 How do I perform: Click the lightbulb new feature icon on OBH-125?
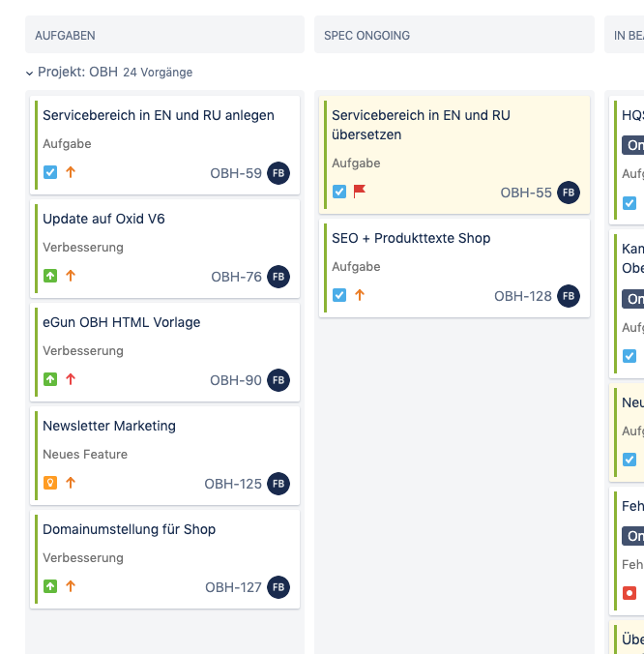(50, 483)
